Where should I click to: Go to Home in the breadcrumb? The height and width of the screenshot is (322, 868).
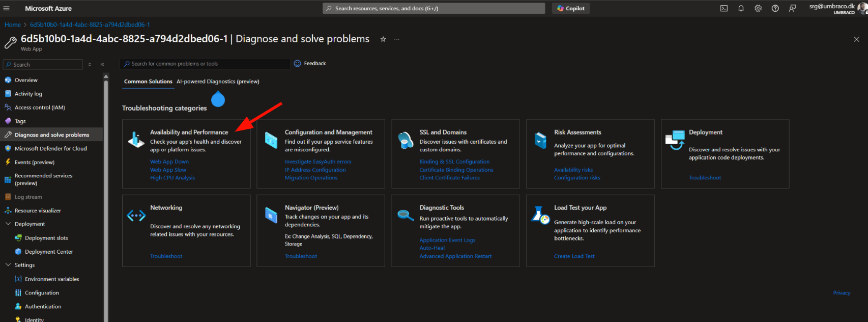(13, 24)
